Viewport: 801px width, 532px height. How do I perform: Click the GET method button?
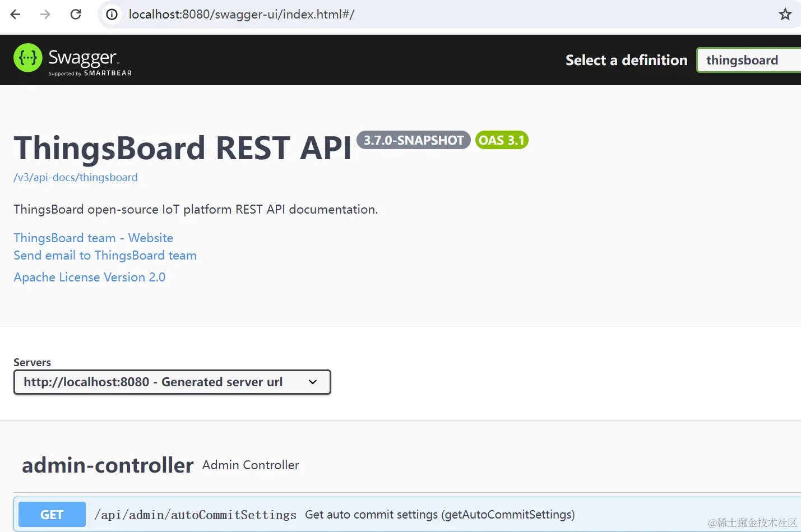[52, 515]
